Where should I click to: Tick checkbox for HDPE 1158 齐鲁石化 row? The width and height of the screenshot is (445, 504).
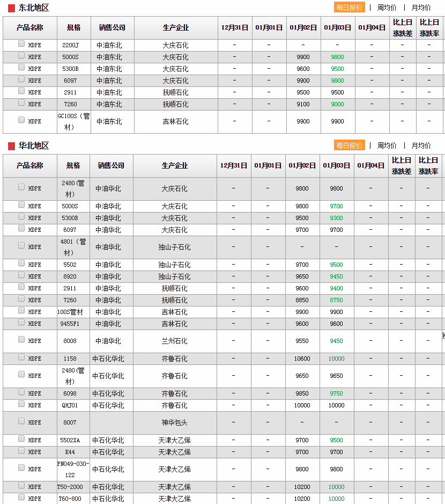point(21,357)
